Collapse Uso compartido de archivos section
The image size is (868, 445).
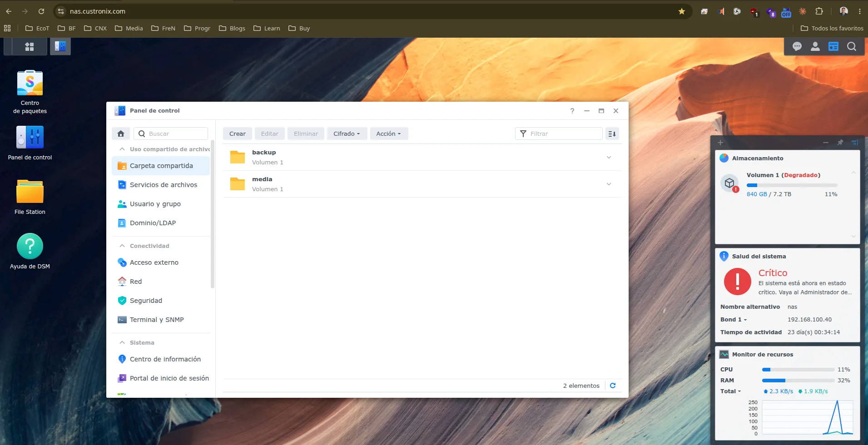point(122,149)
